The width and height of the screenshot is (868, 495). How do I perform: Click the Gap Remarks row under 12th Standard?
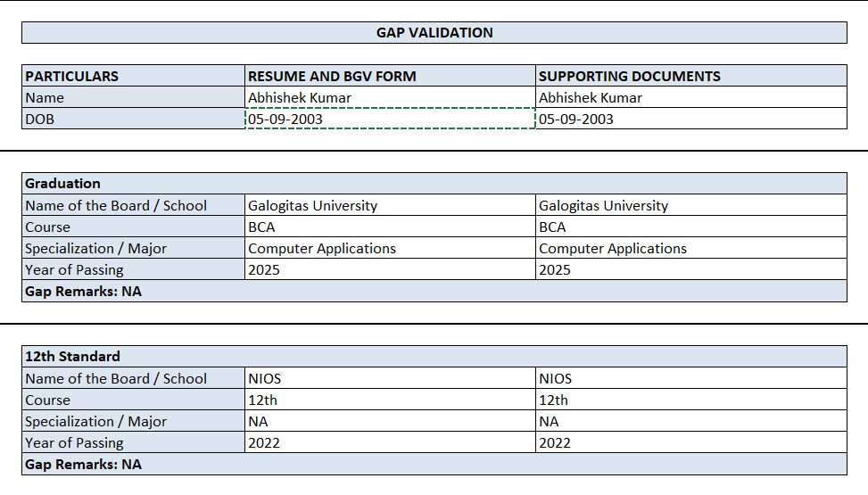click(x=434, y=464)
